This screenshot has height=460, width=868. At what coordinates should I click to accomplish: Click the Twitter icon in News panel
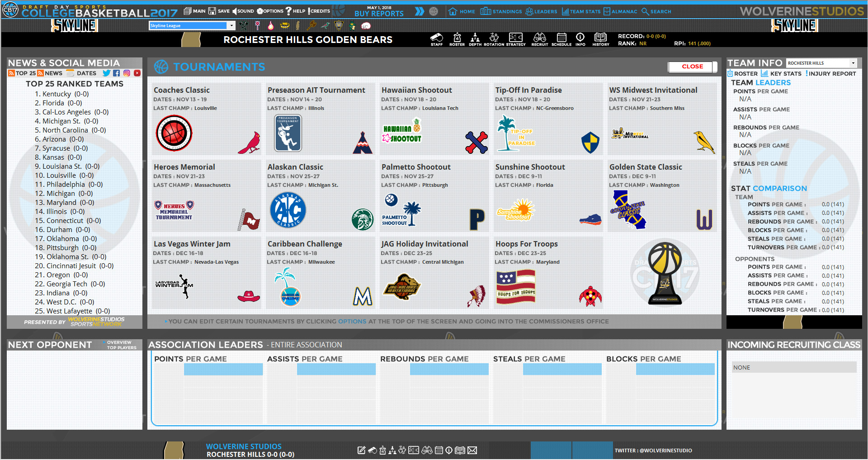pyautogui.click(x=107, y=73)
